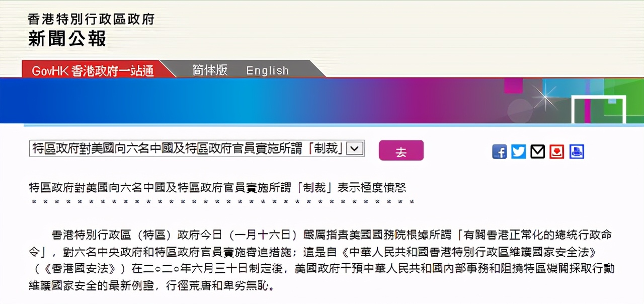This screenshot has width=644, height=304.
Task: Click the red favourites bookmark icon
Action: [556, 151]
